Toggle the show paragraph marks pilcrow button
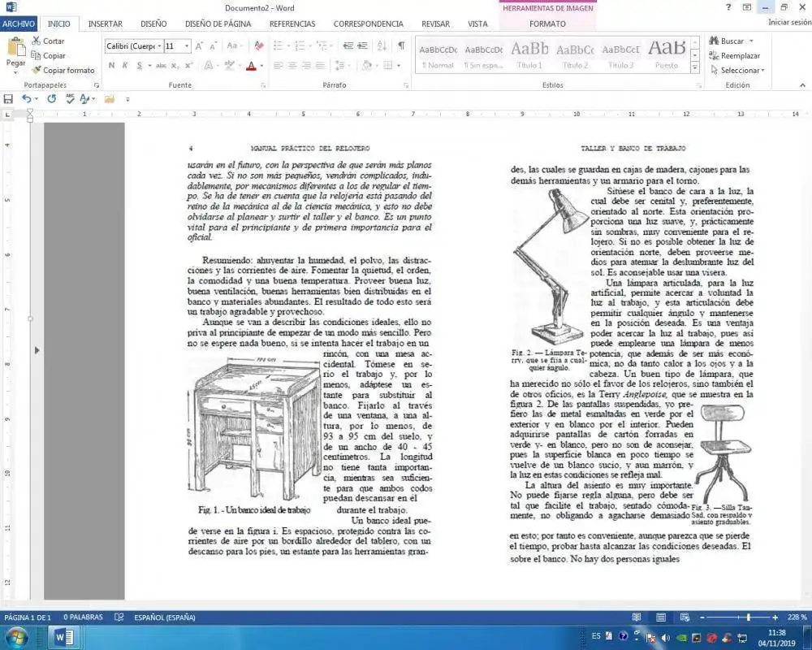The image size is (812, 650). click(x=401, y=46)
